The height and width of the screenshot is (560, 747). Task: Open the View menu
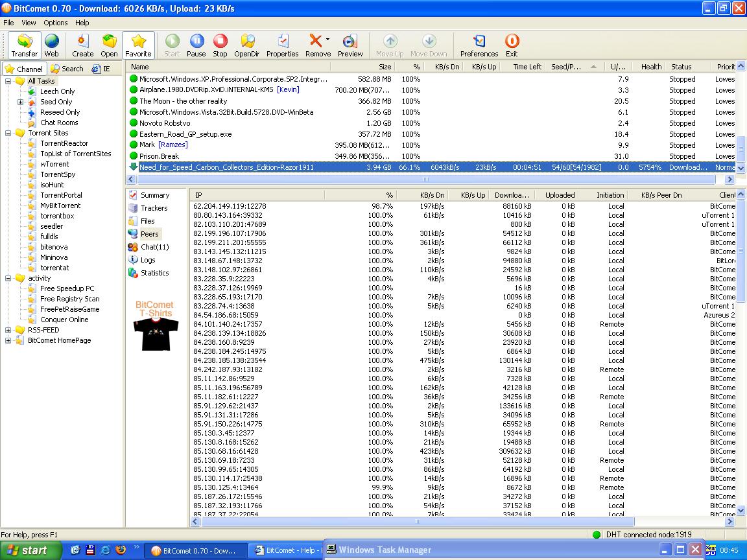pyautogui.click(x=29, y=23)
